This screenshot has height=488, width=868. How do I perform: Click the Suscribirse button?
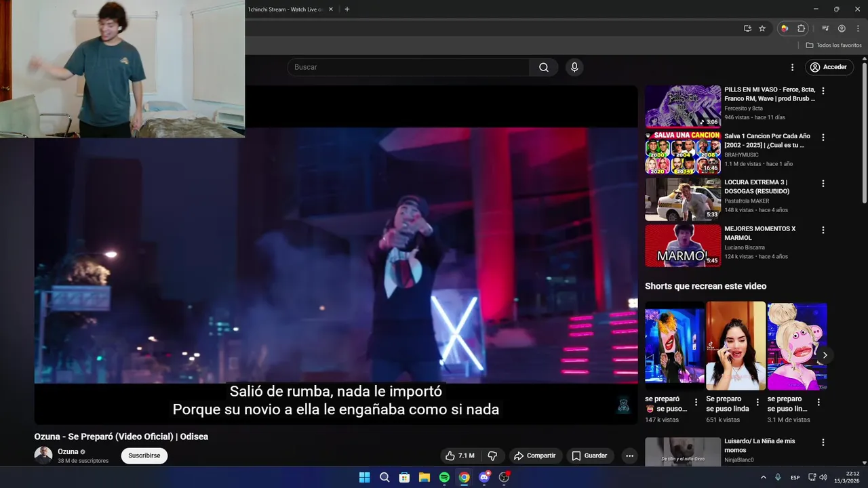click(x=144, y=455)
